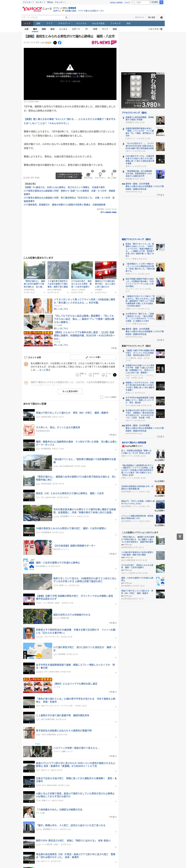Viewport: 186px width, 868px height.
Task: Click the コメント6件 speech bubble heading icon
Action: 25,357
